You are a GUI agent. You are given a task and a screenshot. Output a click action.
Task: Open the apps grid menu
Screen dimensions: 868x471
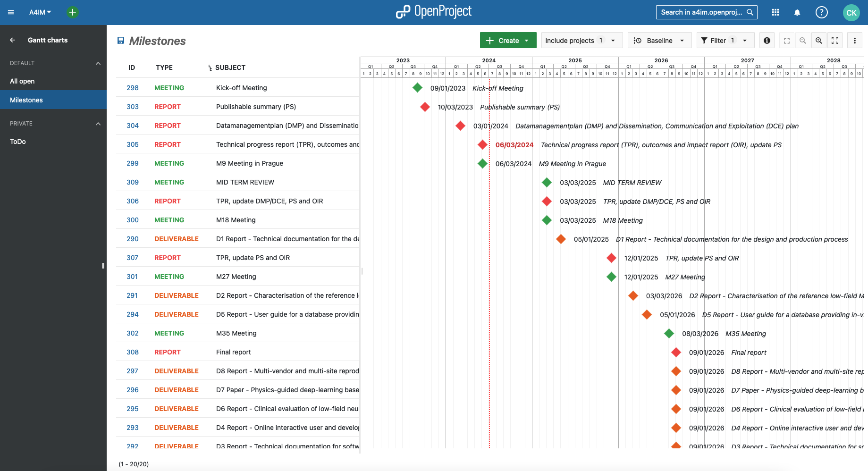click(x=775, y=12)
